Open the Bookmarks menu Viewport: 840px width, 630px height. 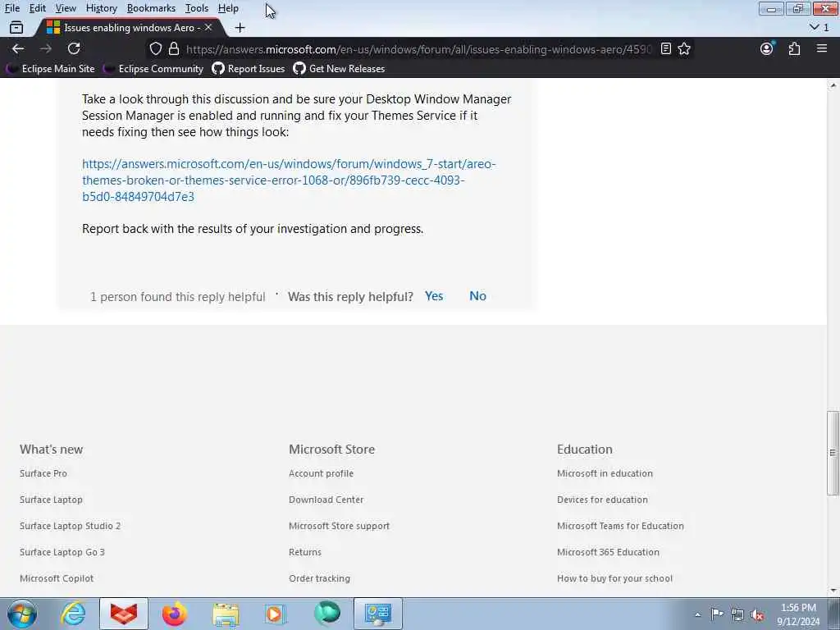(x=151, y=8)
